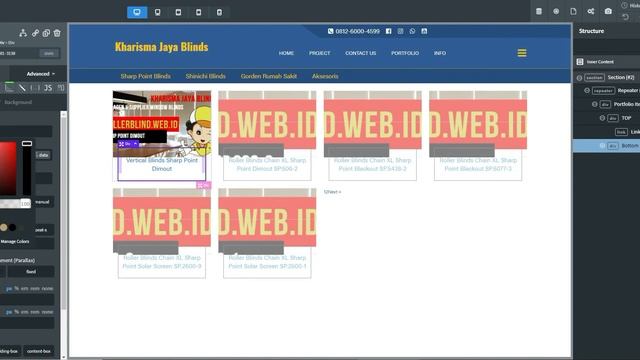Delete the selected element via trash icon
The width and height of the screenshot is (640, 360).
point(57,33)
